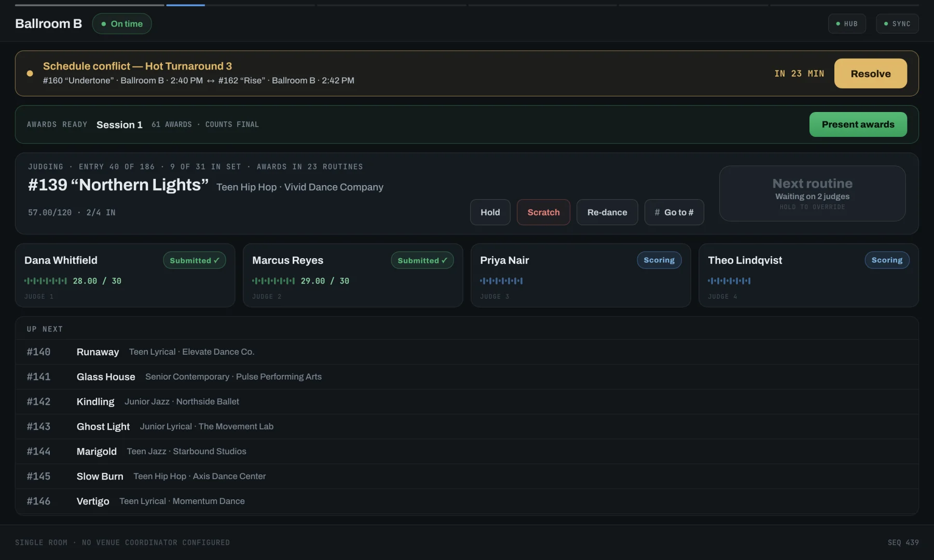Image resolution: width=934 pixels, height=560 pixels.
Task: Select up-next routine #144 Marigold
Action: pos(467,452)
